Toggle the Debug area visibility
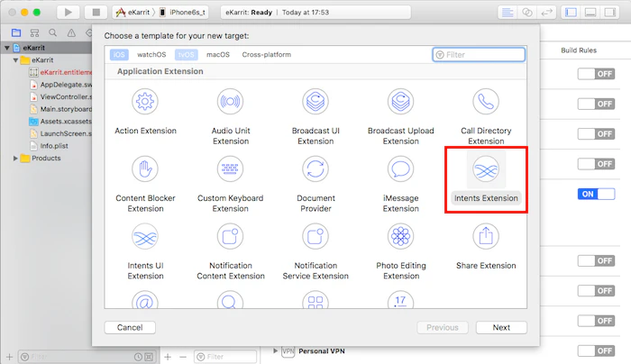Viewport: 631px width, 364px height. [590, 13]
